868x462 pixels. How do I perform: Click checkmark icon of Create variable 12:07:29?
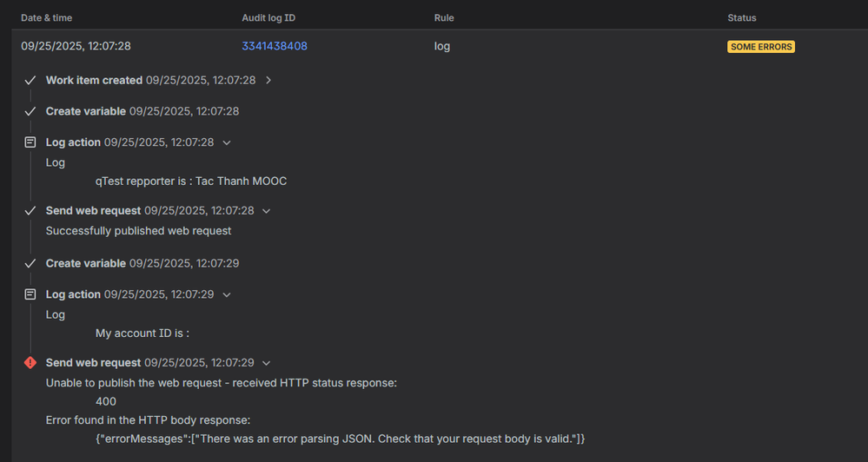pyautogui.click(x=30, y=263)
